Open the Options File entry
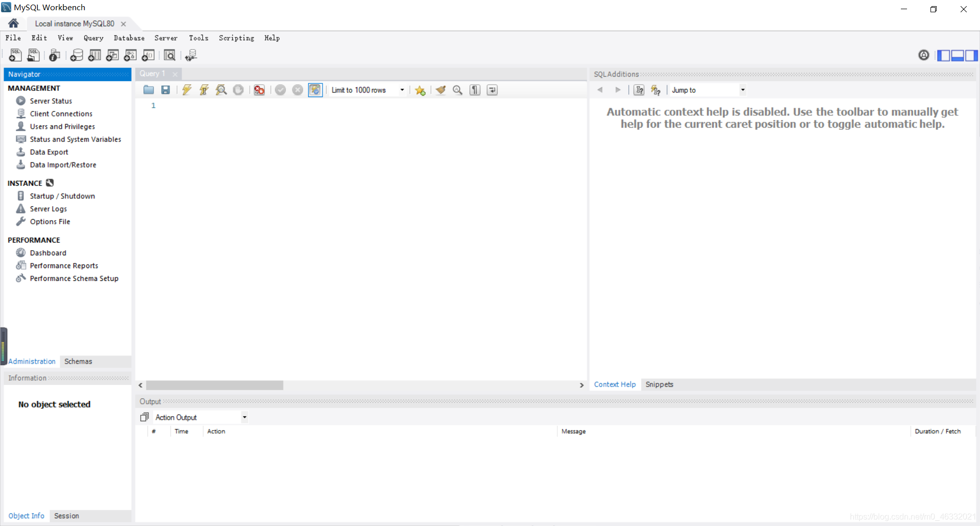 click(x=50, y=221)
